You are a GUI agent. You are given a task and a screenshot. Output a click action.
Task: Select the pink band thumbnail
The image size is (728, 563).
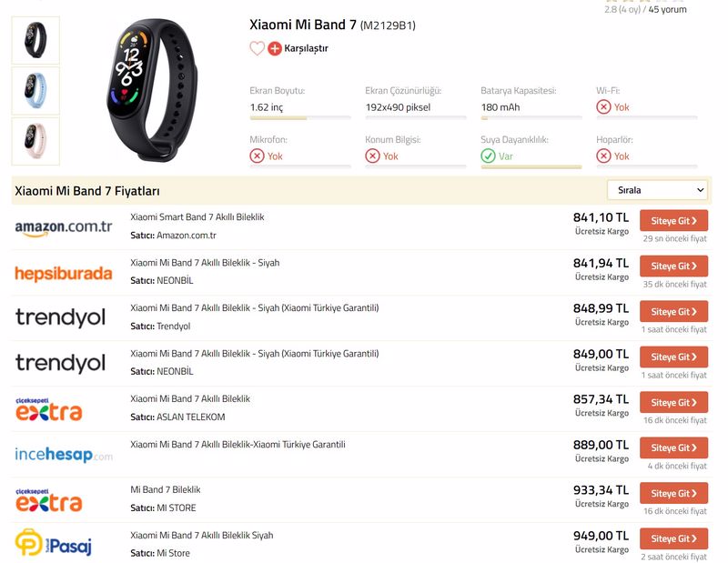point(35,141)
